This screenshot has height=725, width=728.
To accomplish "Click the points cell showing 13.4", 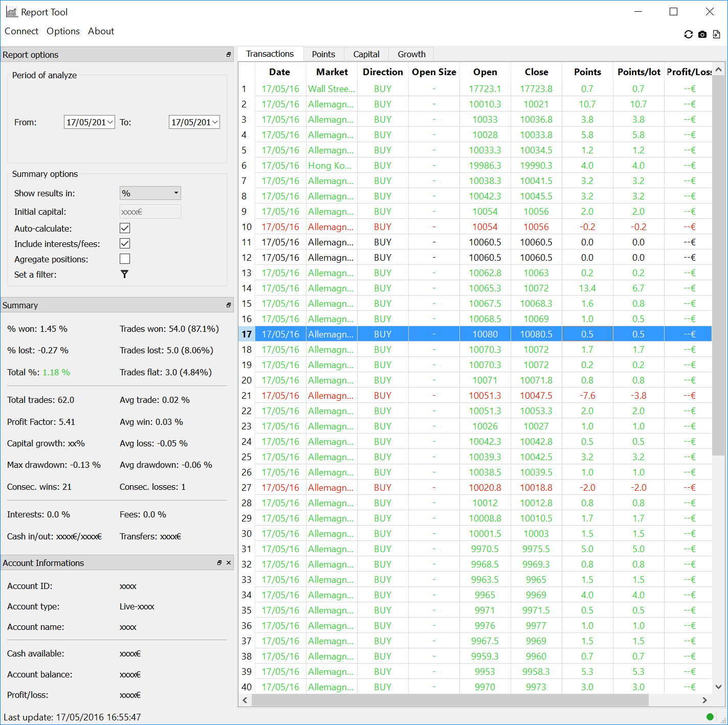I will tap(587, 288).
